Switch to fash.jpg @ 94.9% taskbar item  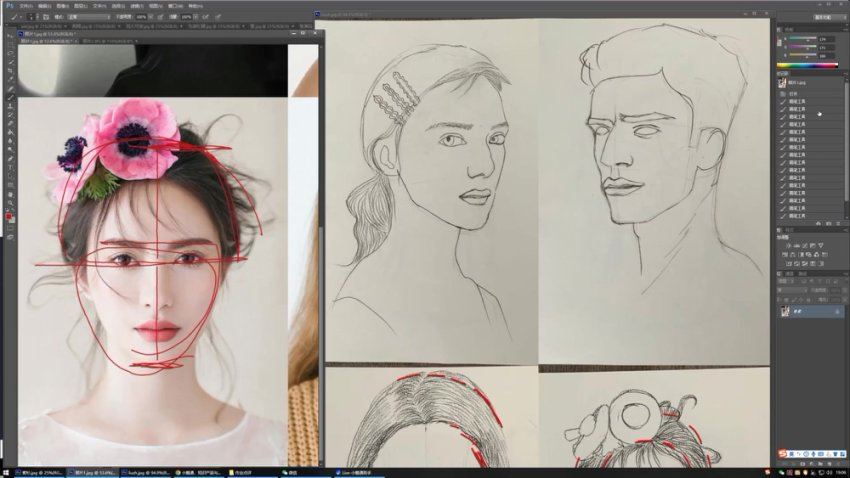click(x=145, y=473)
